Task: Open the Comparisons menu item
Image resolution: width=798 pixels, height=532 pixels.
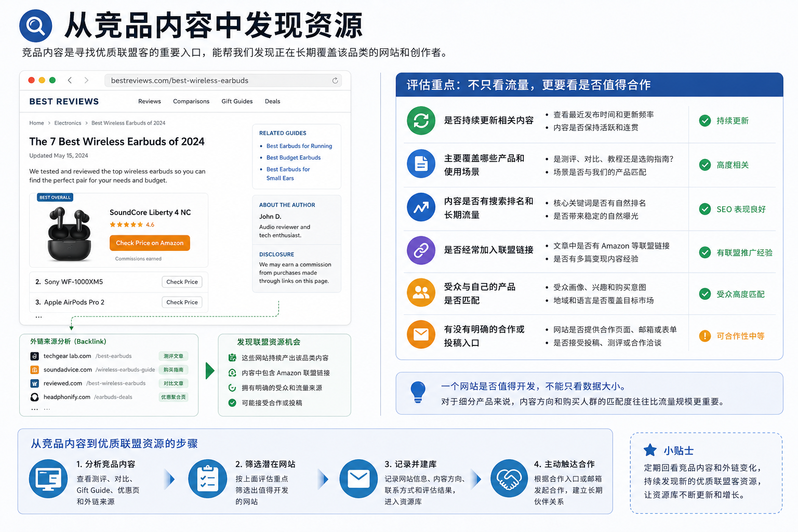Action: pyautogui.click(x=191, y=101)
